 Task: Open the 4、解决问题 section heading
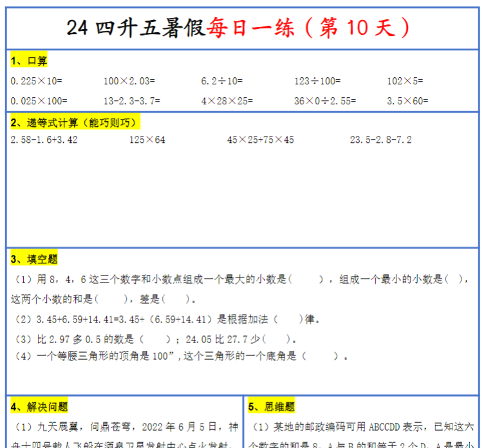tap(39, 407)
